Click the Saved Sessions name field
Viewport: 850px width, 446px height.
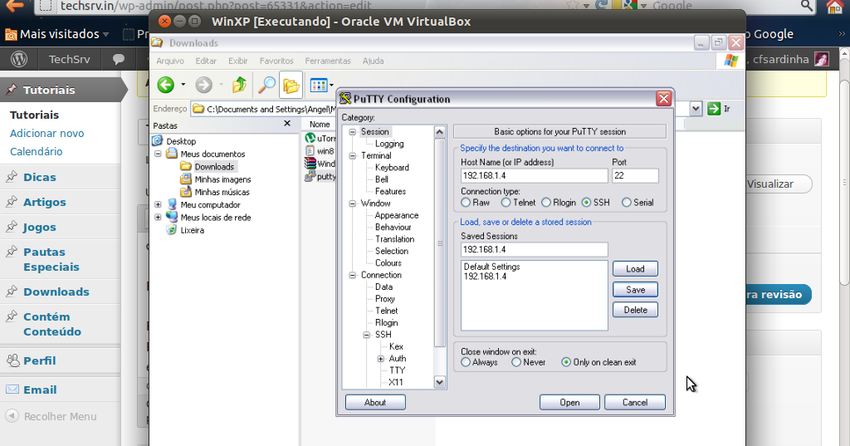(x=534, y=249)
